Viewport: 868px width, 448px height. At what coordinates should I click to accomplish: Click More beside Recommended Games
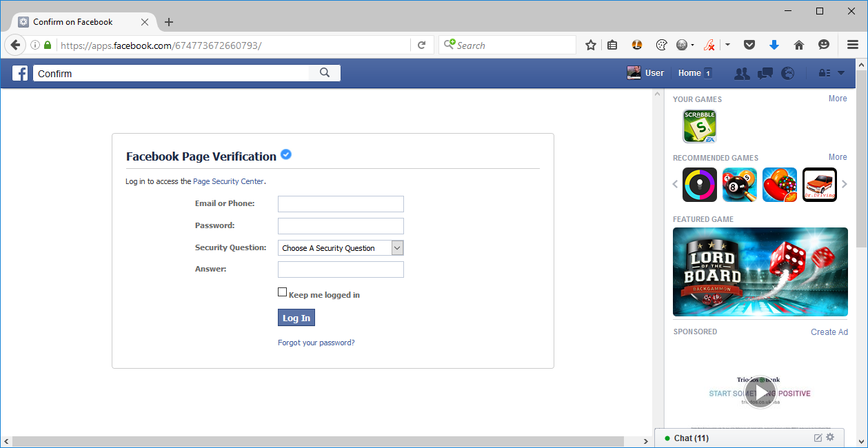coord(838,157)
